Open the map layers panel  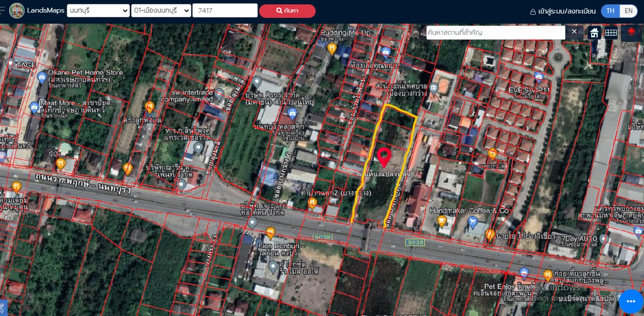(x=631, y=32)
